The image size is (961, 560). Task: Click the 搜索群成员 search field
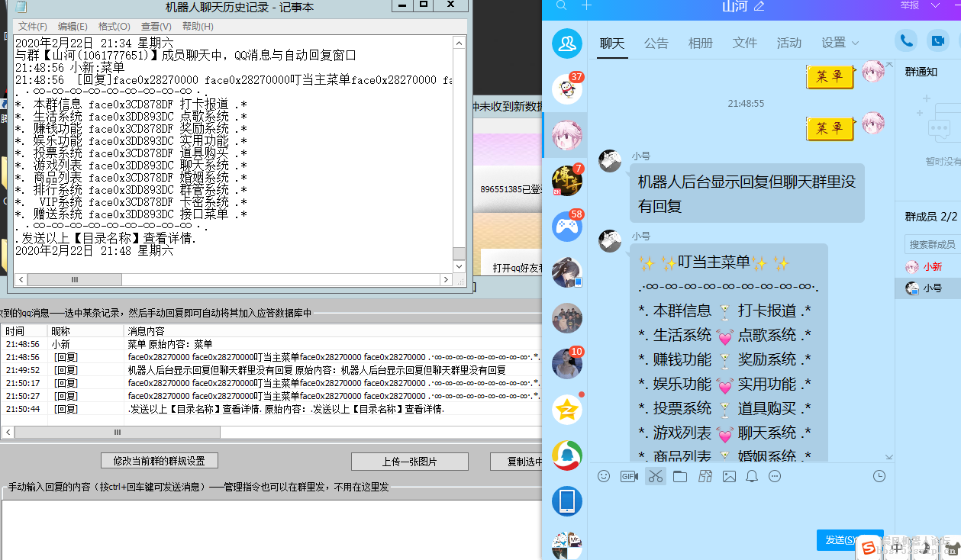[932, 244]
